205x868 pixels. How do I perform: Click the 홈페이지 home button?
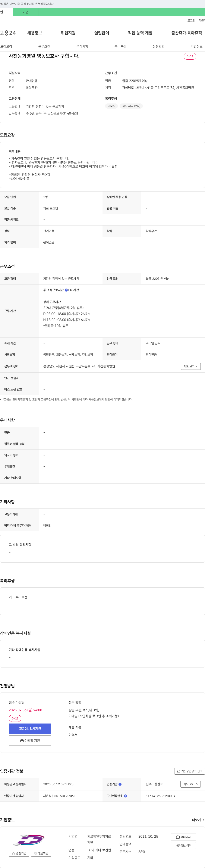point(183,837)
